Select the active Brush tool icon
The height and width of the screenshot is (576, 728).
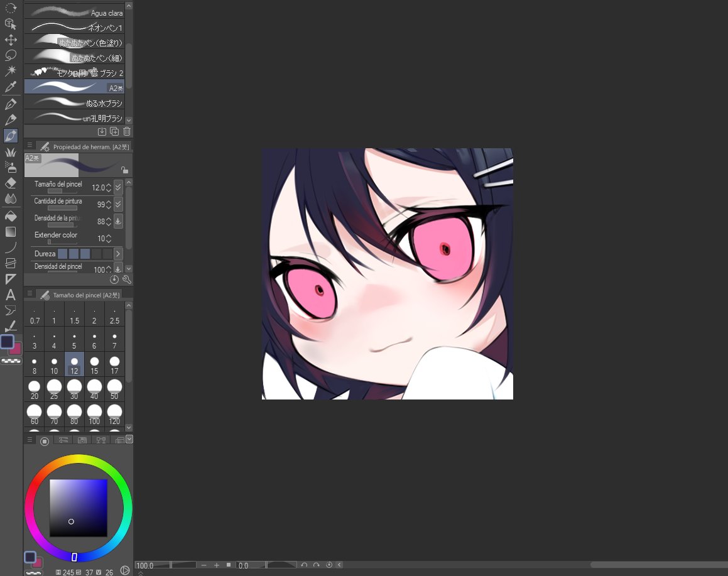pyautogui.click(x=10, y=136)
